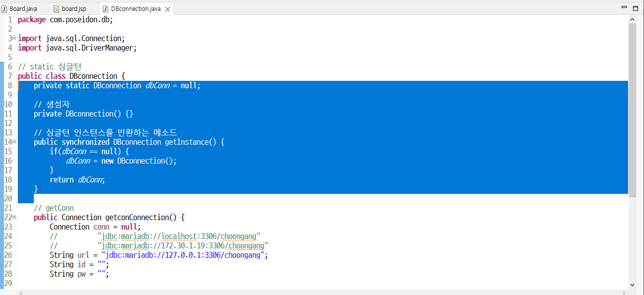Click 'package com.poseidon.db;' on line 1

66,20
